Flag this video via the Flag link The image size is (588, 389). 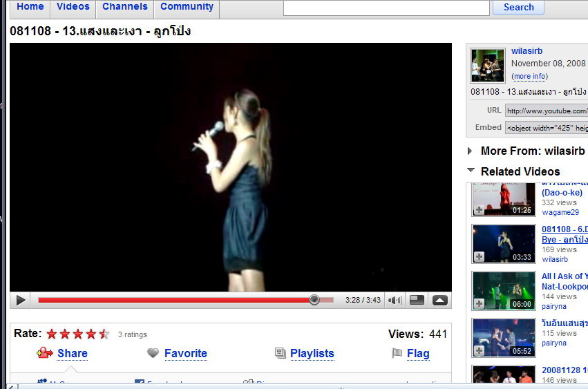pos(418,353)
